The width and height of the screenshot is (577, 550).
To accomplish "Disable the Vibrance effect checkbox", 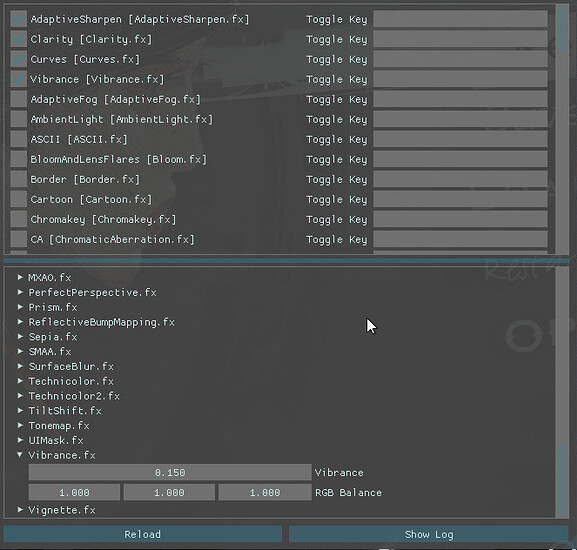I will click(x=18, y=79).
